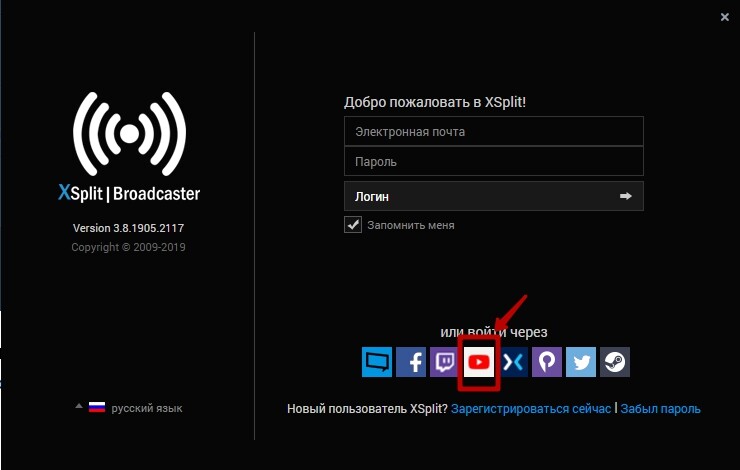Image resolution: width=740 pixels, height=470 pixels.
Task: Log in through the Twitch icon
Action: click(444, 362)
